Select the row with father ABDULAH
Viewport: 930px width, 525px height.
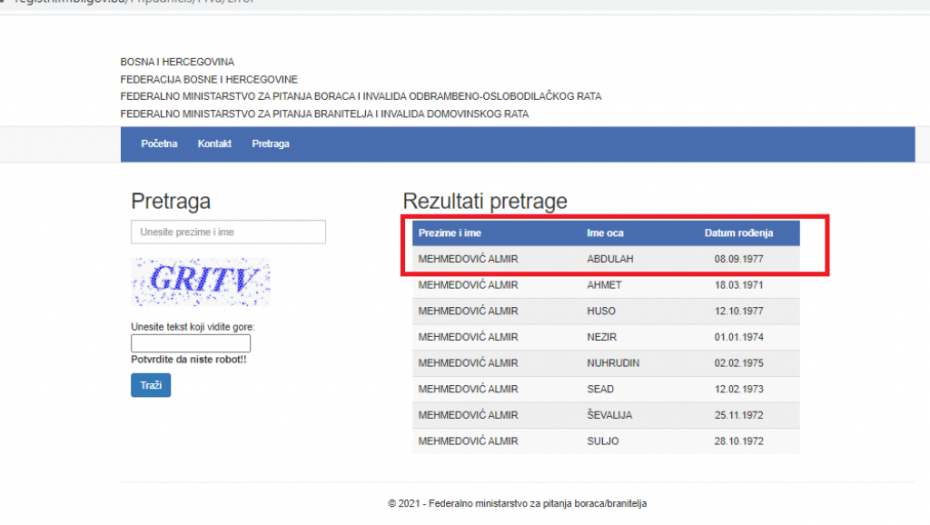(x=605, y=259)
